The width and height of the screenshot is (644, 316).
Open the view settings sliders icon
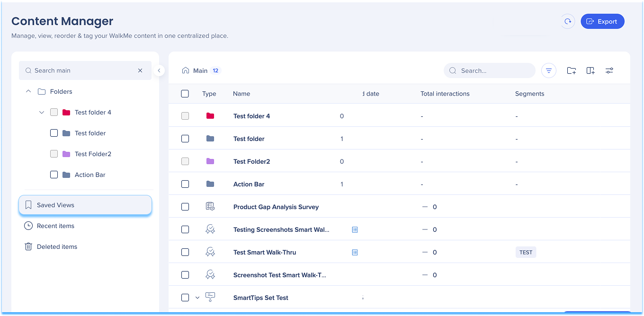click(609, 70)
